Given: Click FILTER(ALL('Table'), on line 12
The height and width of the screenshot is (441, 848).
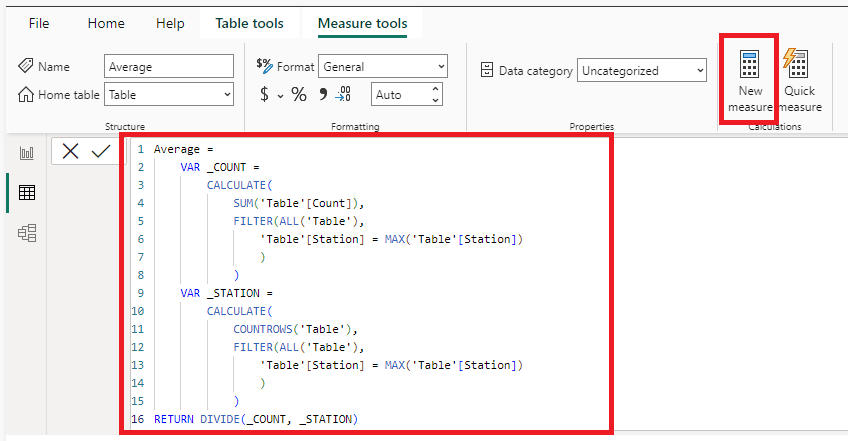Looking at the screenshot, I should [x=299, y=347].
